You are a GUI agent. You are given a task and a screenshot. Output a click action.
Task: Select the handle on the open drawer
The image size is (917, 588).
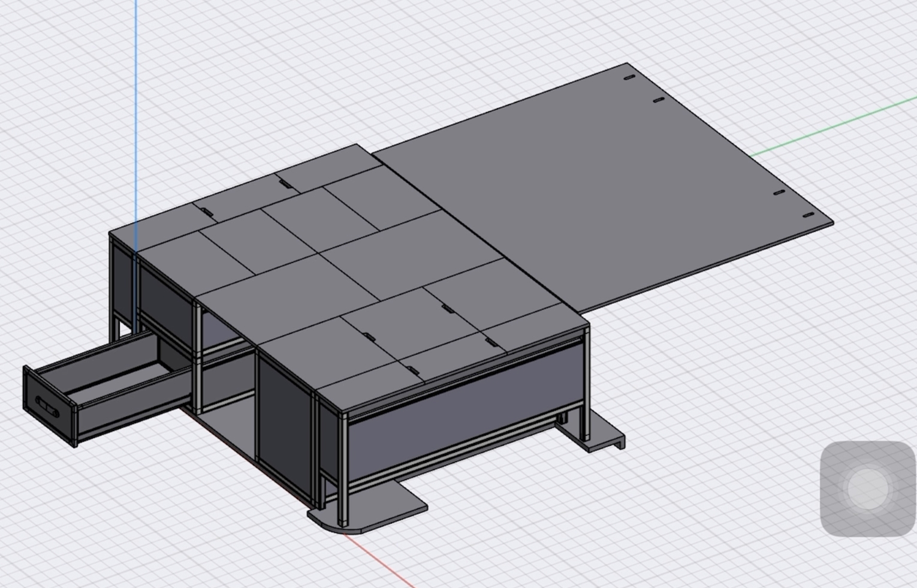(x=47, y=406)
